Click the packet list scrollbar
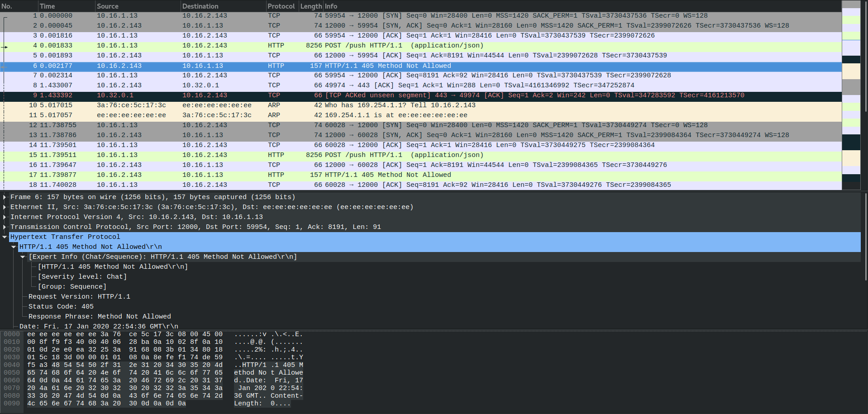Viewport: 868px width, 414px height. pos(865,68)
